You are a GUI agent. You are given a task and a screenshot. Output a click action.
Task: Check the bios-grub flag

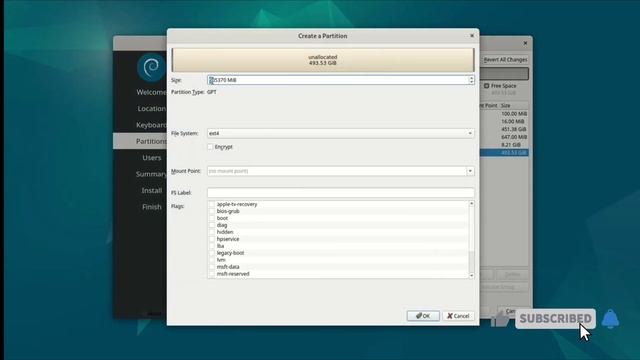tap(211, 211)
